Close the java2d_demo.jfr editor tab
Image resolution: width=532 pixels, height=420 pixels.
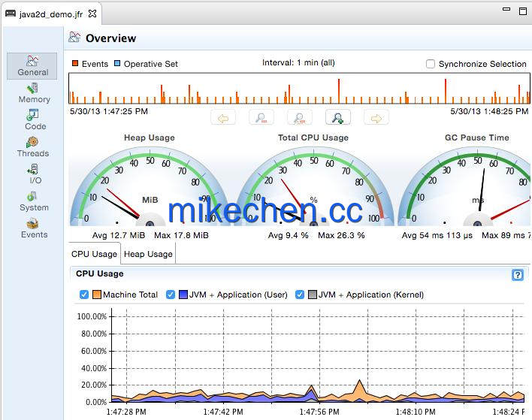tap(92, 14)
